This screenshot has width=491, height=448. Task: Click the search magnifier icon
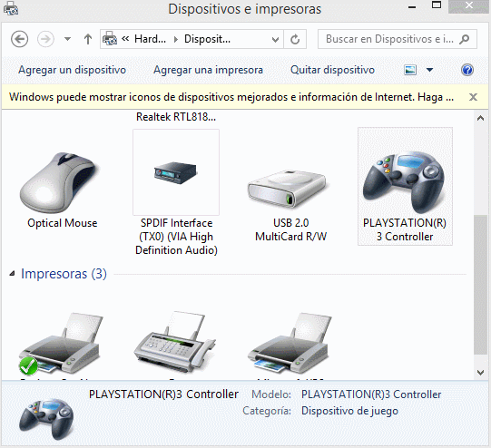[x=465, y=39]
